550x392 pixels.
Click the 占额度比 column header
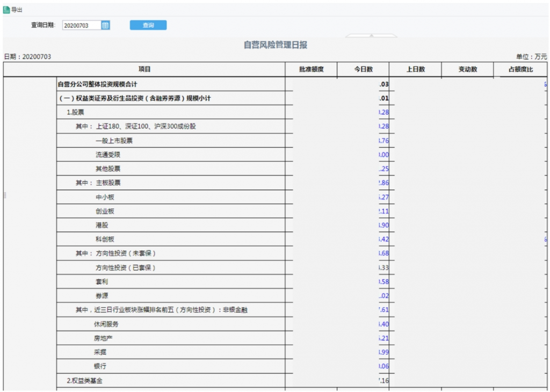click(x=520, y=69)
